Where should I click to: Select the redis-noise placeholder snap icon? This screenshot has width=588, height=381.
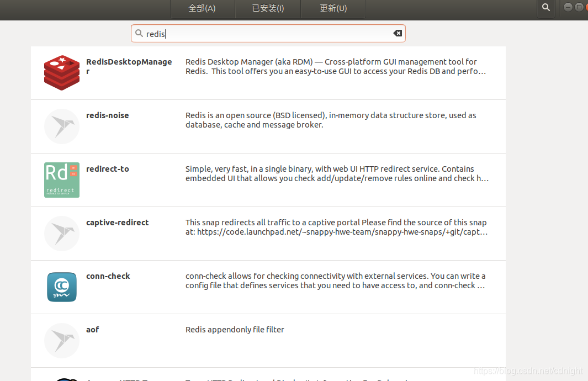point(62,126)
